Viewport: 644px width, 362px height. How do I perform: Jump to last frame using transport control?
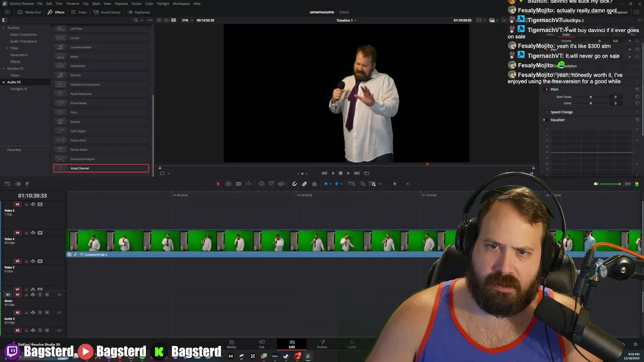[x=357, y=173]
